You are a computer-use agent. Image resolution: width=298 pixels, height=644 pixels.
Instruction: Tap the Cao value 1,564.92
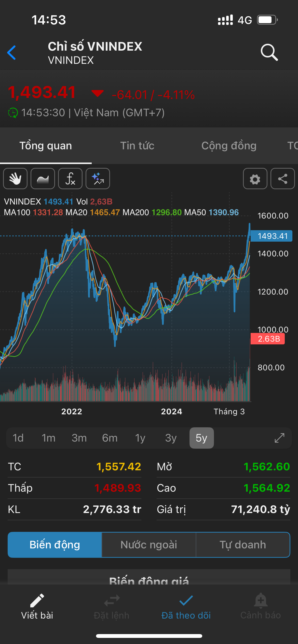click(267, 488)
